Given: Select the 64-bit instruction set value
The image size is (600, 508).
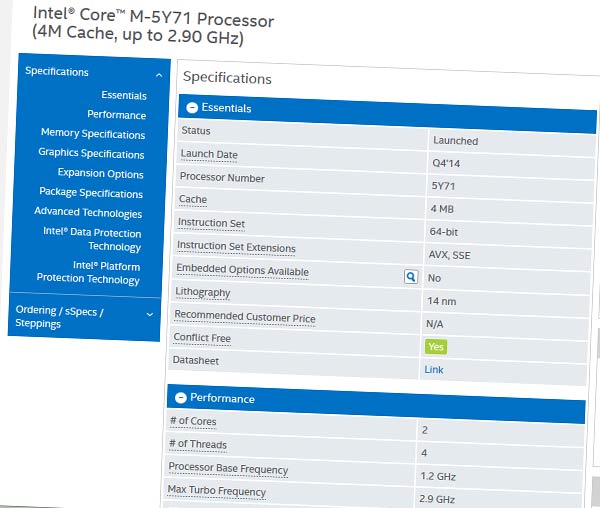Looking at the screenshot, I should 443,232.
